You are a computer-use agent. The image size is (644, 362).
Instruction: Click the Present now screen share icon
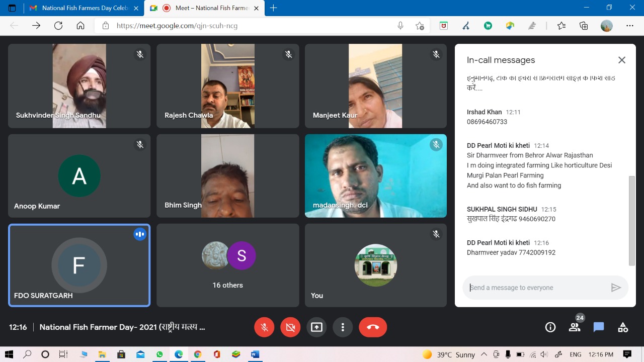point(316,327)
